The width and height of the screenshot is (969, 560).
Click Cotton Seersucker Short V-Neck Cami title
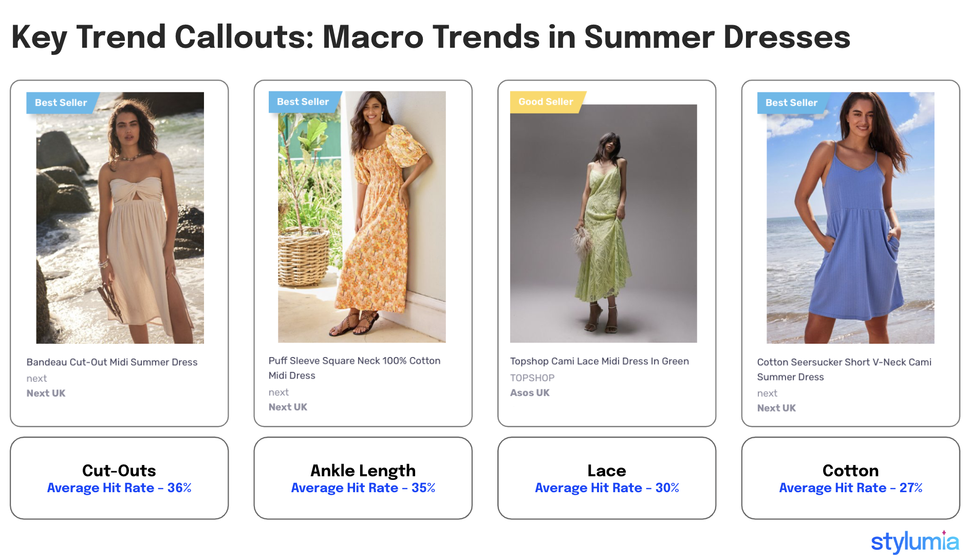[x=844, y=369]
